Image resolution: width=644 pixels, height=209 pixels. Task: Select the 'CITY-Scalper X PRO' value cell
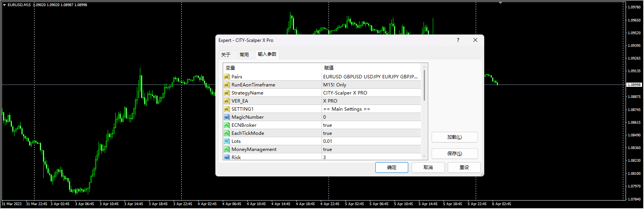pos(371,93)
